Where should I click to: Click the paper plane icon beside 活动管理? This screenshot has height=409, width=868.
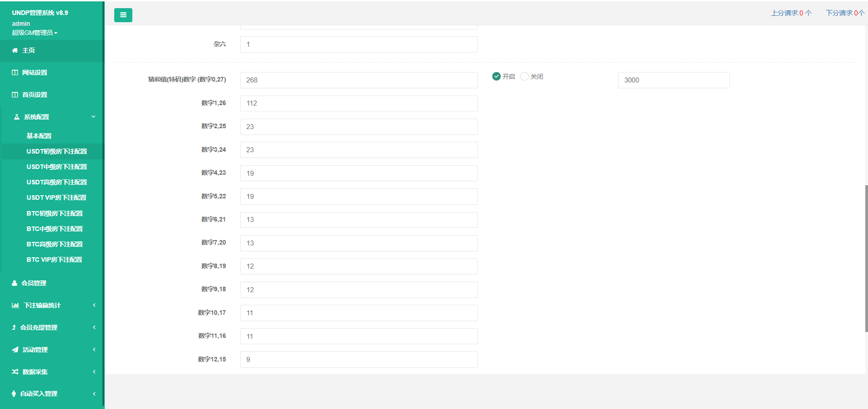coord(15,350)
